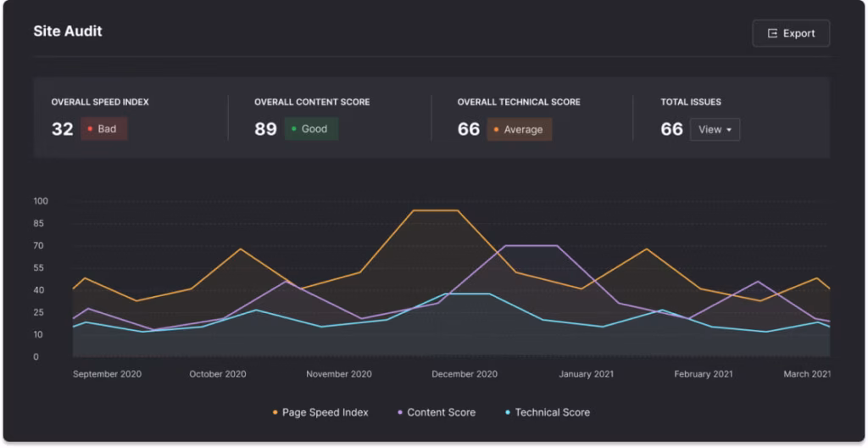Click the blue Technical Score legend dot
Screen dimensions: 868x448
(508, 413)
